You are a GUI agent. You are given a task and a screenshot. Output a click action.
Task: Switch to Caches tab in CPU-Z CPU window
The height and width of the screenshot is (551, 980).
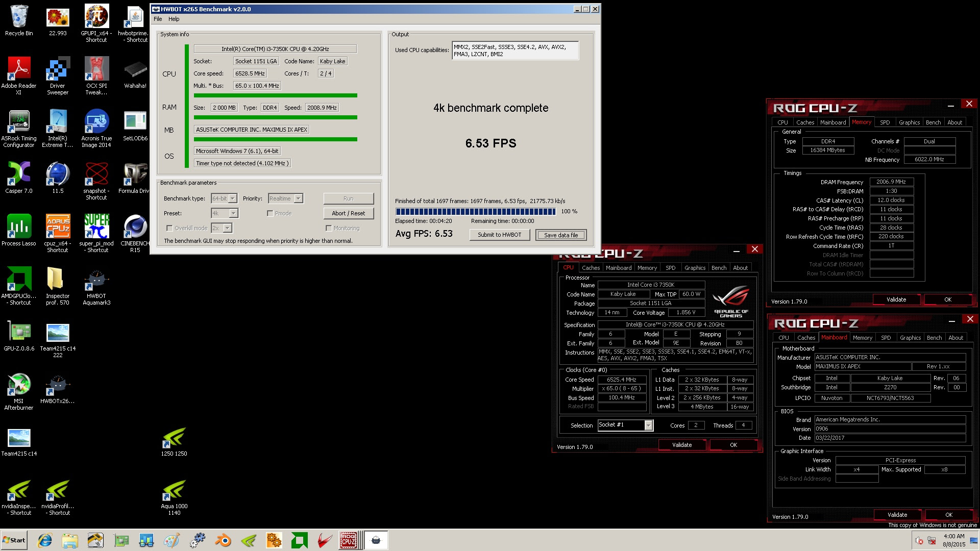coord(591,268)
